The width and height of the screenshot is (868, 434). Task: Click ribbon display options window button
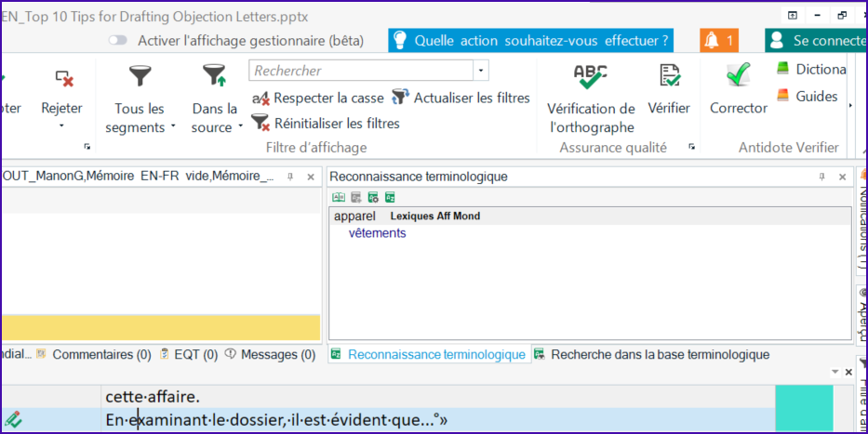pos(792,16)
